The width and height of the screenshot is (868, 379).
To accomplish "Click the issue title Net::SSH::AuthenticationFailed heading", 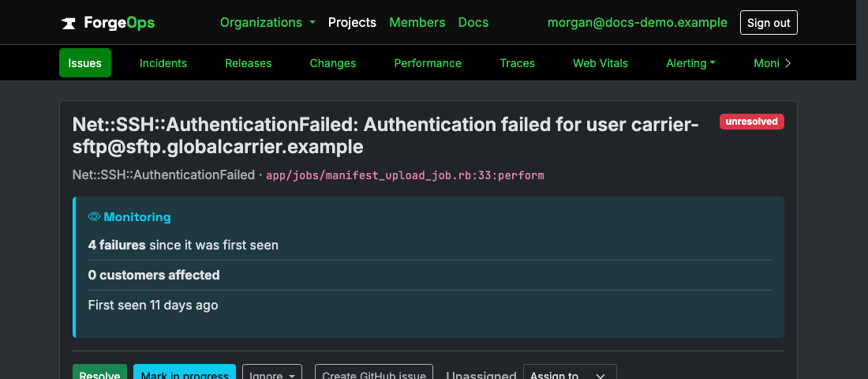I will pyautogui.click(x=385, y=136).
